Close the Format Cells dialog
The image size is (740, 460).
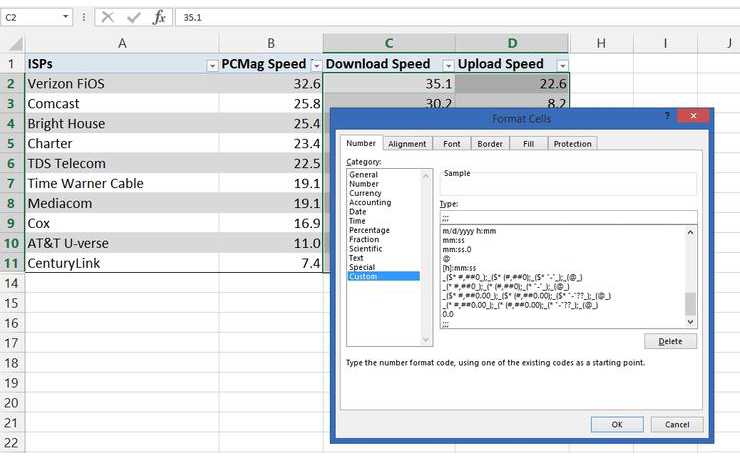692,117
